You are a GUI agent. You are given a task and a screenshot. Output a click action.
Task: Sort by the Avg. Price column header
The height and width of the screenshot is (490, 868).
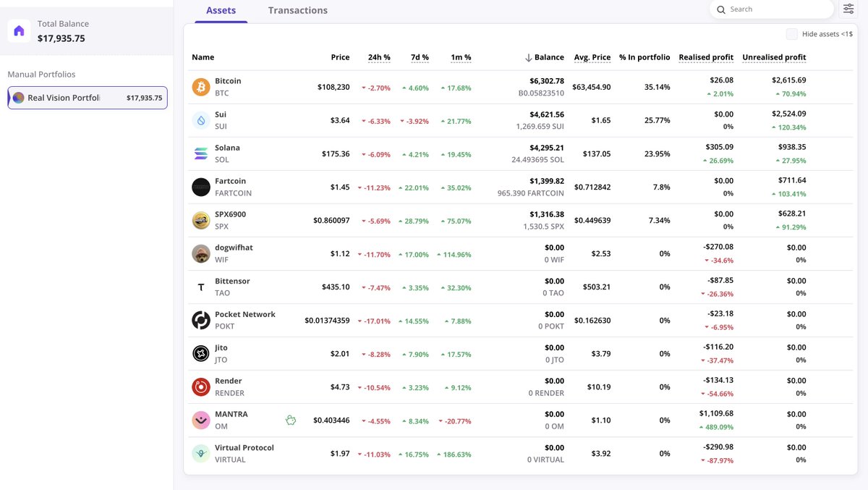tap(592, 57)
